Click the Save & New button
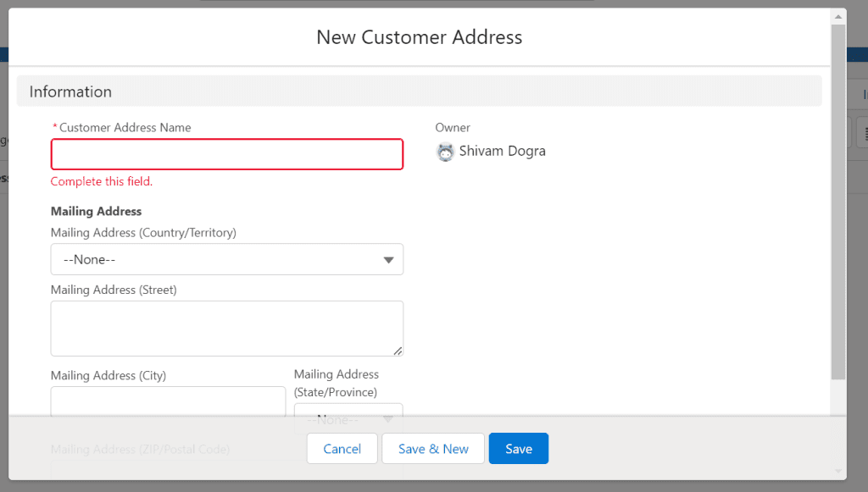 pos(432,448)
